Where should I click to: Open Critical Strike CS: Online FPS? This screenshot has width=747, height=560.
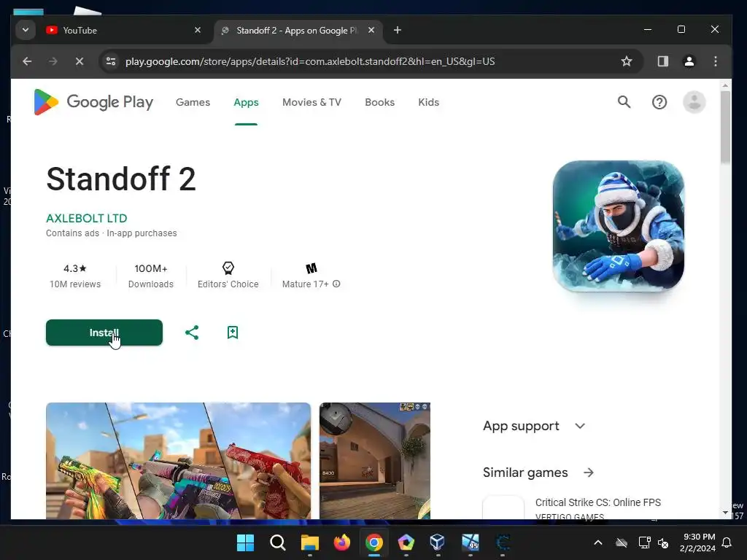[598, 502]
